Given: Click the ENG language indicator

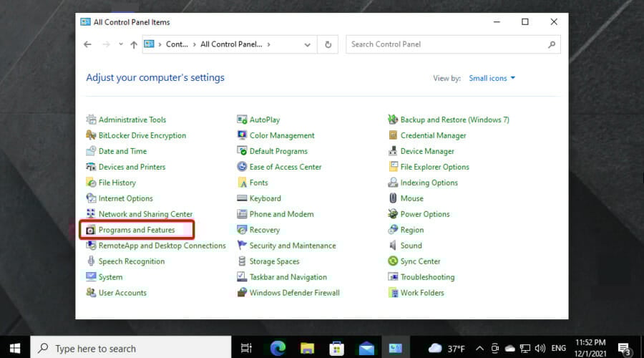Looking at the screenshot, I should click(x=559, y=348).
